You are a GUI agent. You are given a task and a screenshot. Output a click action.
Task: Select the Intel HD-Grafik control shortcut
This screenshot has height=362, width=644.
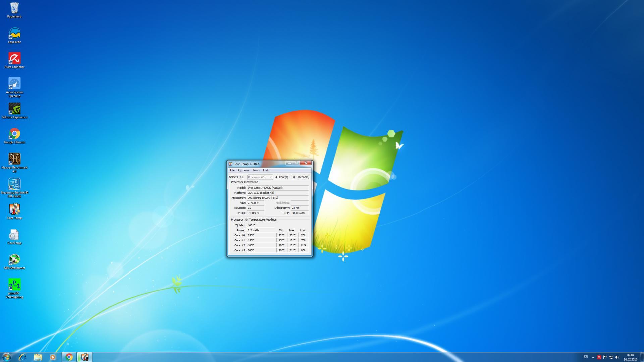click(x=14, y=188)
